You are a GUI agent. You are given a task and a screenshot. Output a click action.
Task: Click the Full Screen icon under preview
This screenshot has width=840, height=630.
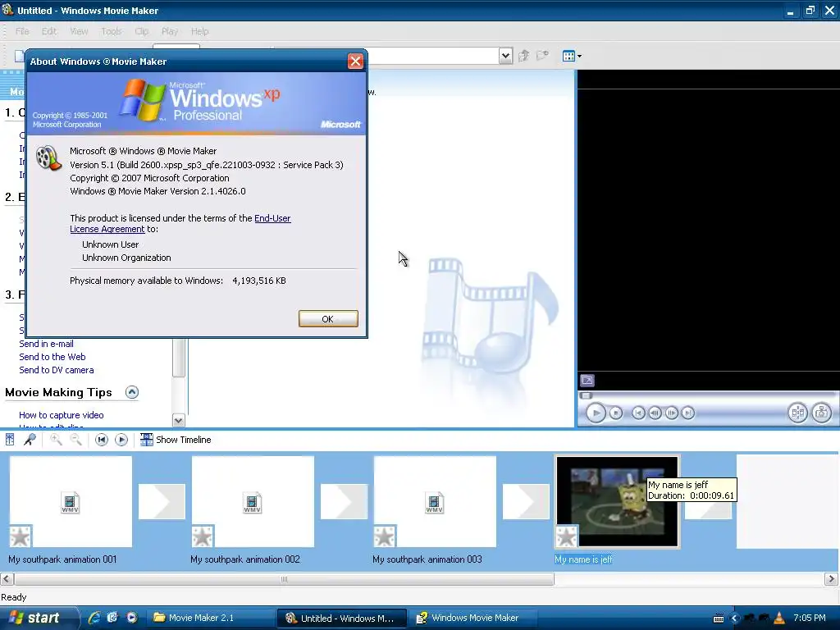[x=587, y=381]
